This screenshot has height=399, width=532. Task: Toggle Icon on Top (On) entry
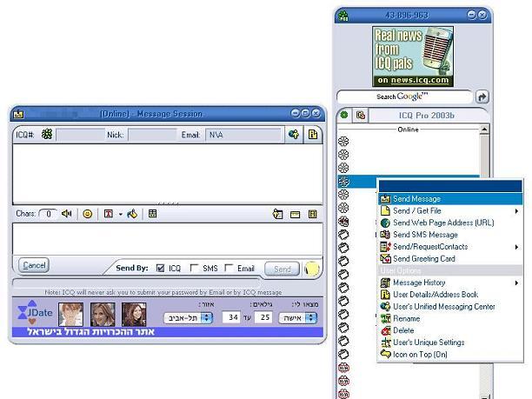click(450, 354)
